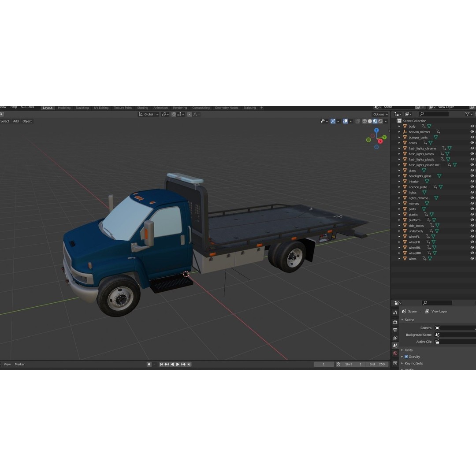Image resolution: width=476 pixels, height=476 pixels.
Task: Click the Options button in the header
Action: click(378, 114)
